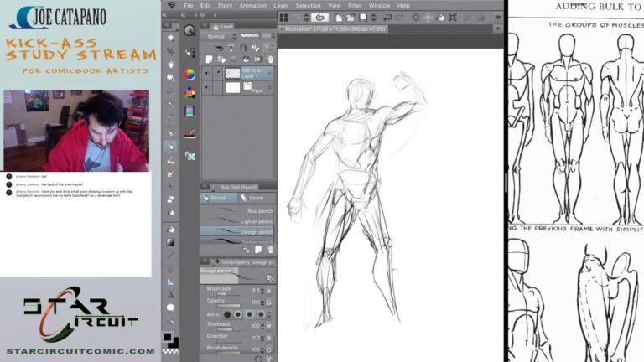Screen dimensions: 644x362
Task: Switch to the Pastel sub tool tab
Action: (252, 198)
